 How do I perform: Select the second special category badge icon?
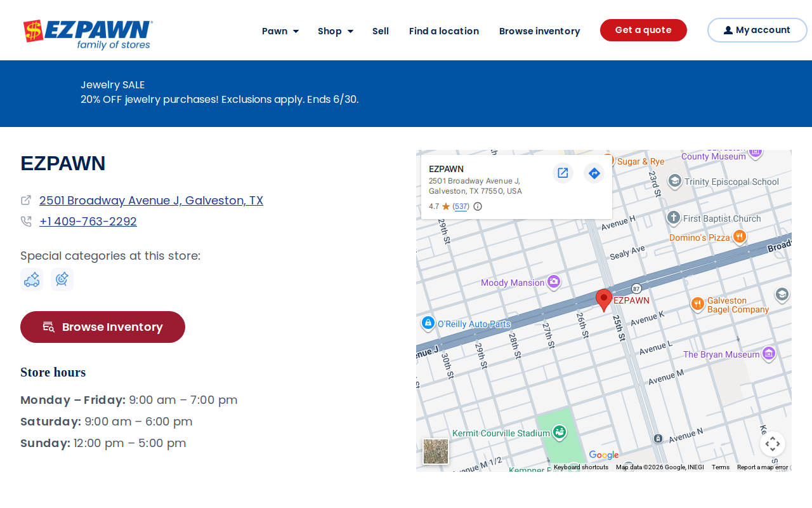62,279
